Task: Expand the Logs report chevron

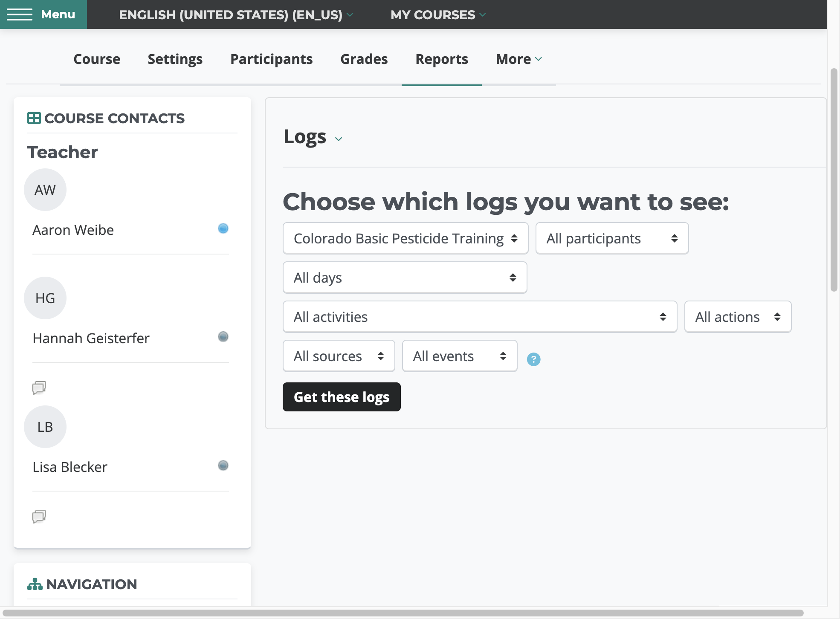Action: coord(339,139)
